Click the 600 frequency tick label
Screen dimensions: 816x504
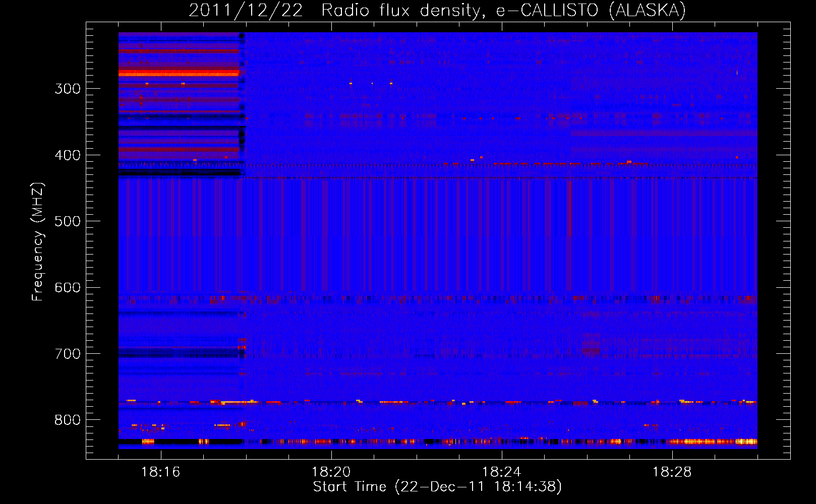pos(68,288)
